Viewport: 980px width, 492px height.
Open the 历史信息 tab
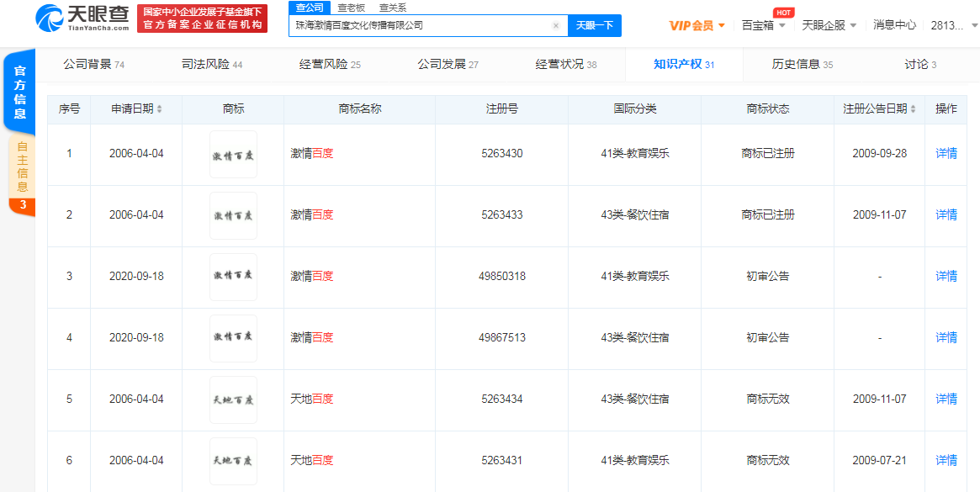(x=803, y=65)
